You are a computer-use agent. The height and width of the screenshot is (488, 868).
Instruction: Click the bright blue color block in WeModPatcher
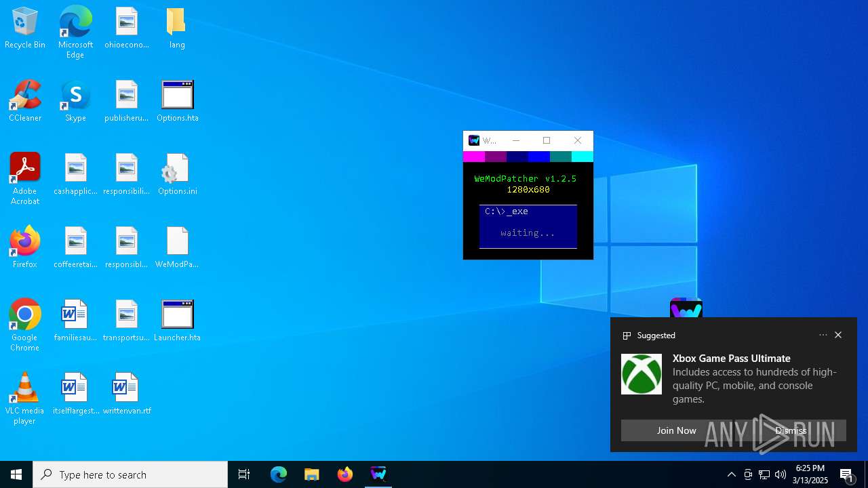point(539,157)
